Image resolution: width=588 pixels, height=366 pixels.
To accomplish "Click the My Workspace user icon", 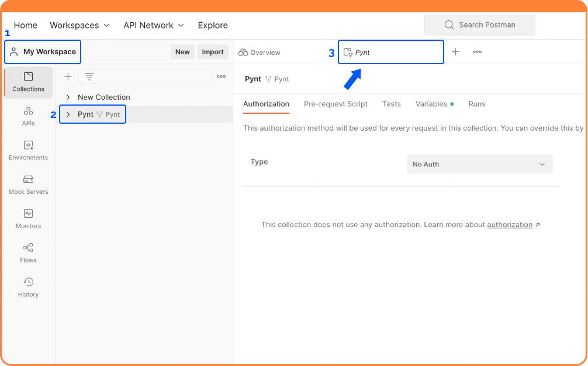I will (x=14, y=52).
